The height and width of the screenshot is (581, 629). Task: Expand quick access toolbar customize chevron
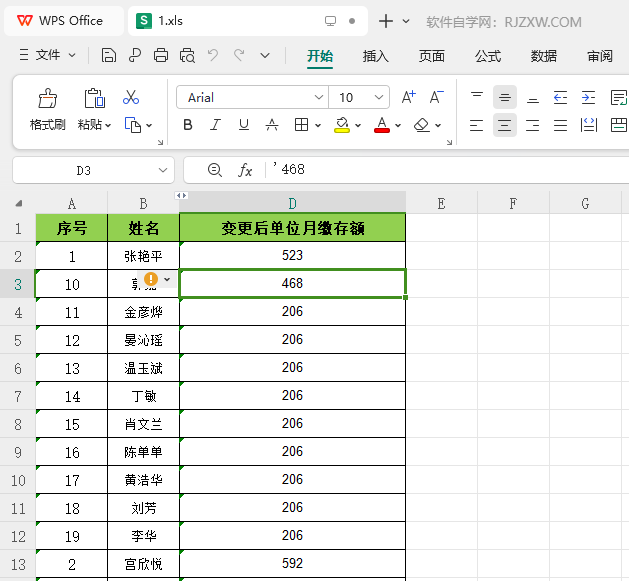[x=265, y=55]
